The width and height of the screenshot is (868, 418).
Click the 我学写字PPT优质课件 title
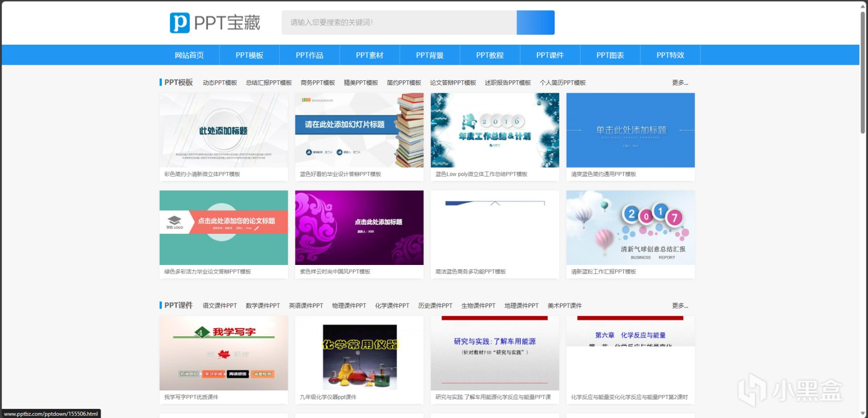tap(191, 397)
